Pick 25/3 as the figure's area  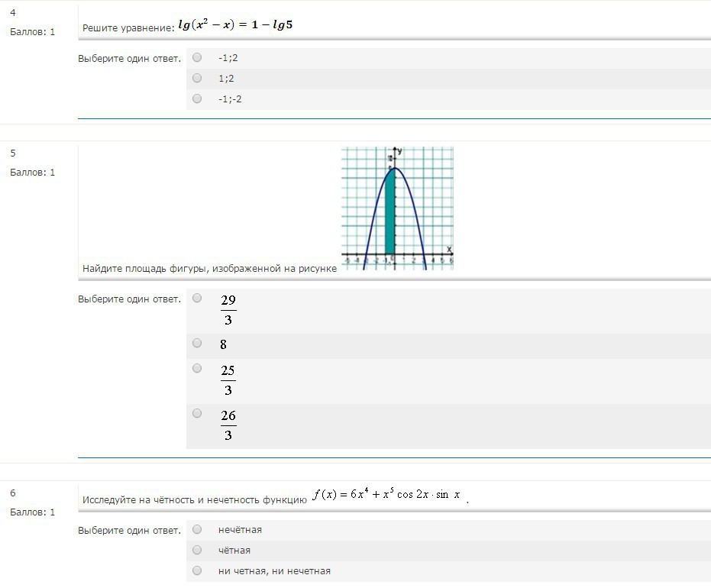198,368
